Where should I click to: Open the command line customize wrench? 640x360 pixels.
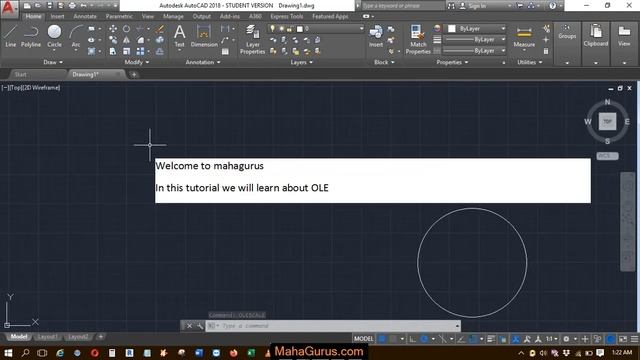tap(200, 326)
